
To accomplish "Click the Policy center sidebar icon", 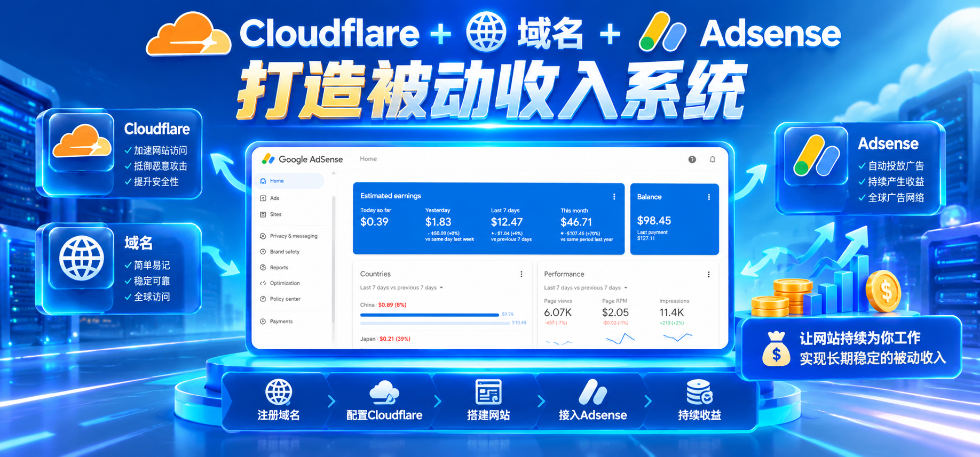I will pos(263,299).
